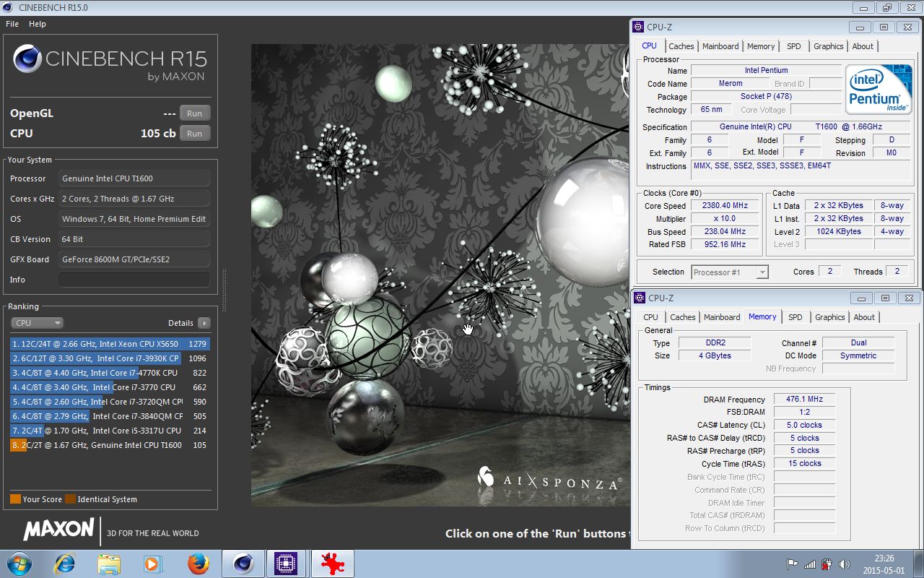Select ranking entry Core i7-3770

110,387
